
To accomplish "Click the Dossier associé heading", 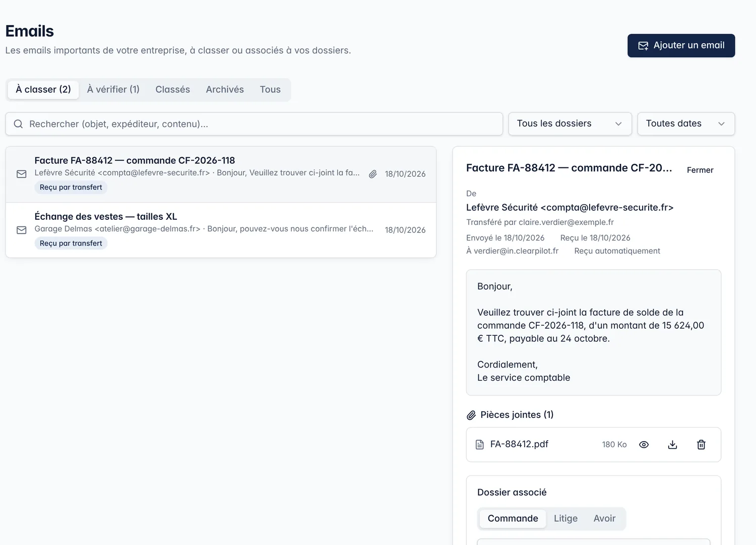I will [512, 493].
